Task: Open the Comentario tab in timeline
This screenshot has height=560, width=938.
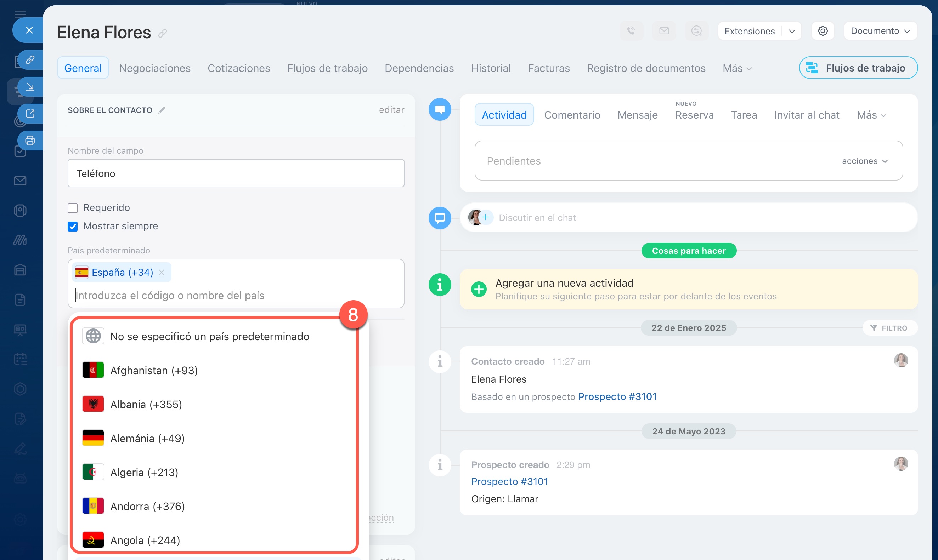Action: (x=572, y=115)
